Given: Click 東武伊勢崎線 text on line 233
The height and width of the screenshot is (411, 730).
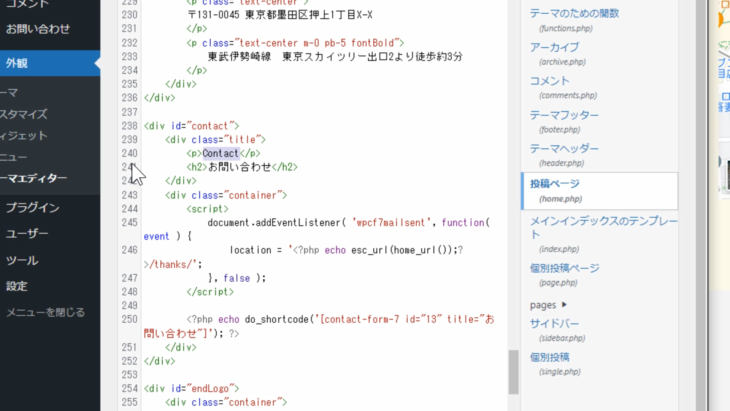Looking at the screenshot, I should [x=239, y=56].
